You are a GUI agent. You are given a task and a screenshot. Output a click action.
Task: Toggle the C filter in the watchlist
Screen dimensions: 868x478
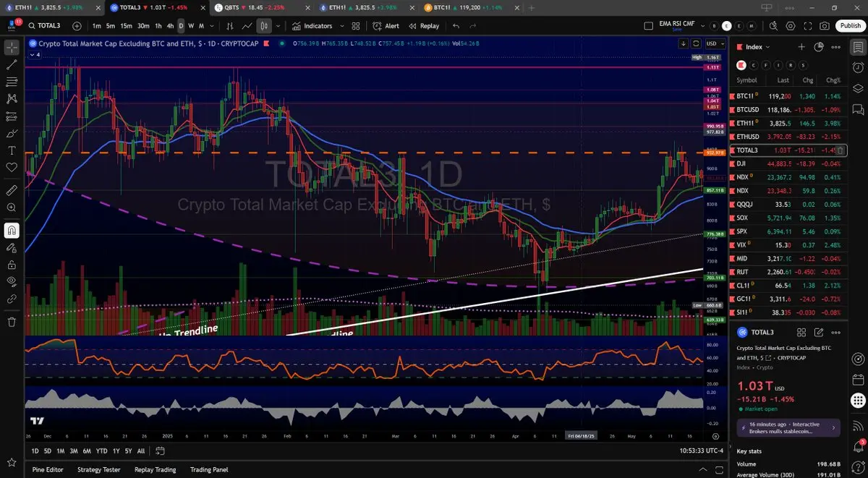tap(754, 64)
